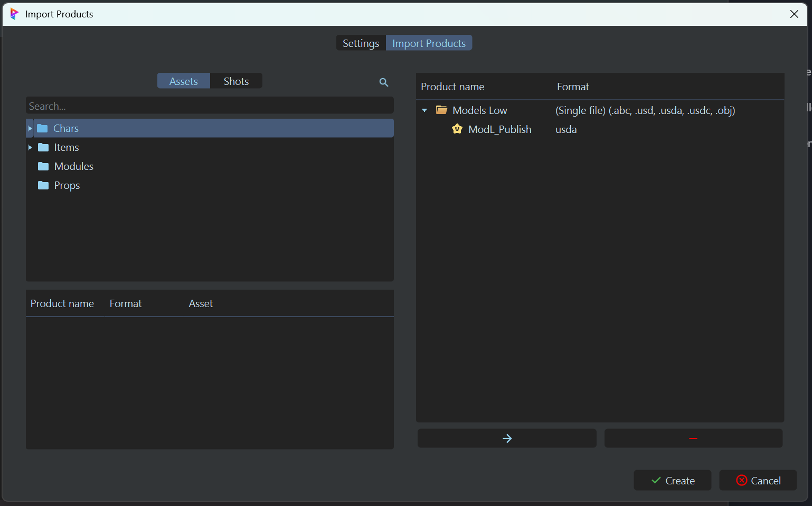
Task: Click the Create button
Action: pyautogui.click(x=673, y=481)
